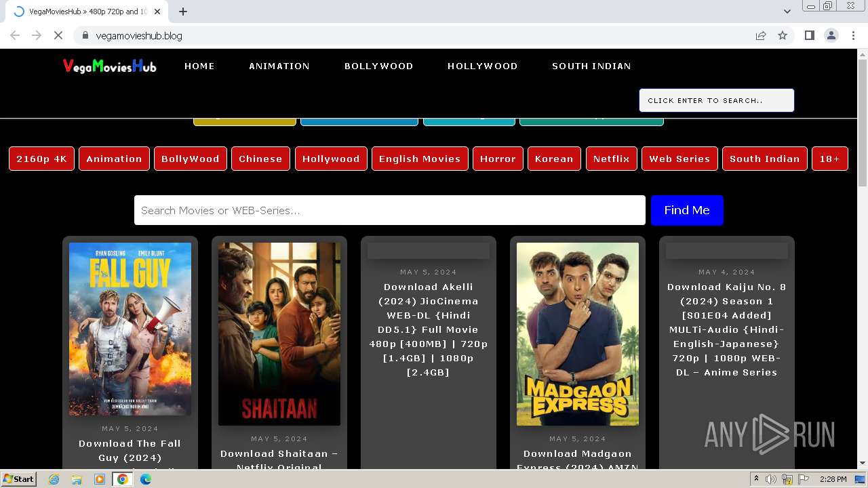Click the MAY 4, 2024 date on Kaiju card
Screen dimensions: 868x488
[727, 272]
